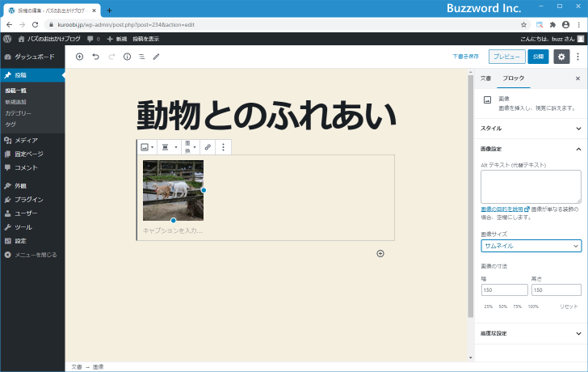Screen dimensions: 588x372
Task: Open a new browser tab
Action: pos(109,11)
